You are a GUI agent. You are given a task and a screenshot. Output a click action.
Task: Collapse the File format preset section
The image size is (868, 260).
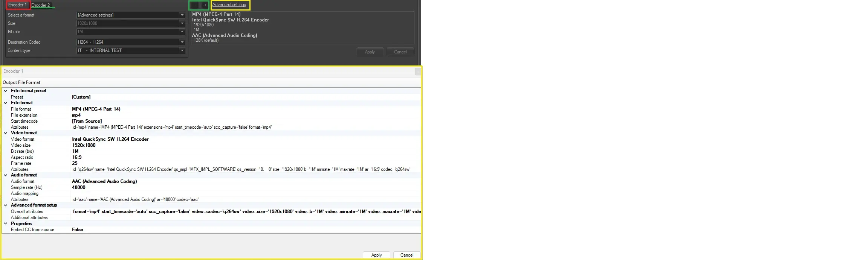click(x=6, y=91)
